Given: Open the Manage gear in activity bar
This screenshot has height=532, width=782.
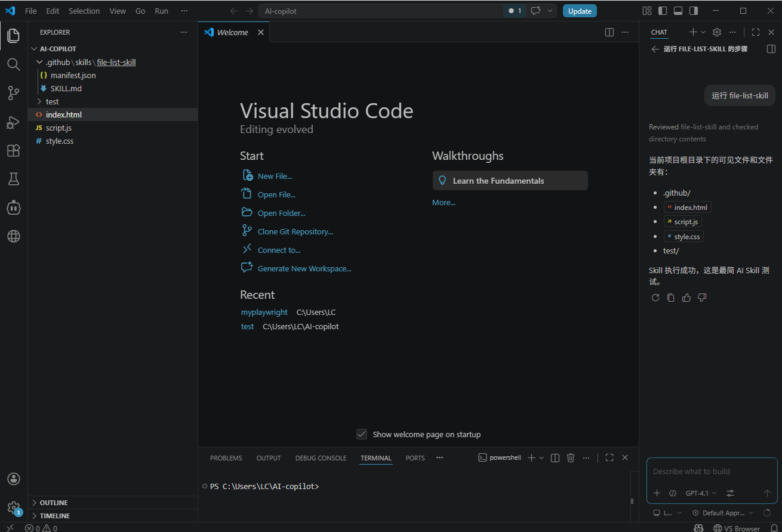Looking at the screenshot, I should (13, 508).
